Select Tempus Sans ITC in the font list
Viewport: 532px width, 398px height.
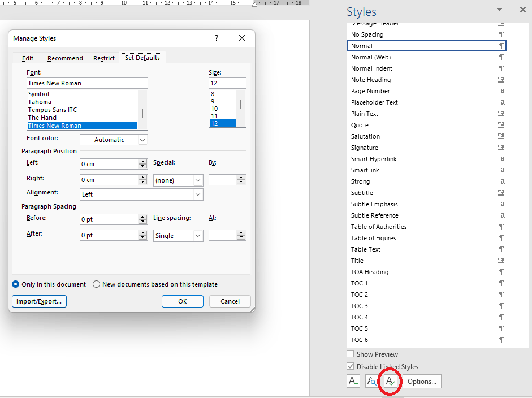click(x=53, y=110)
